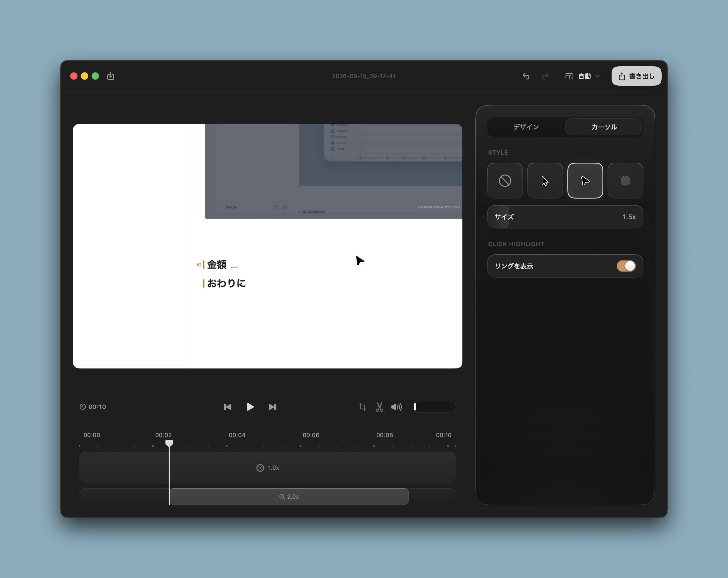Click the video preview canvas
This screenshot has height=578, width=728.
pos(267,246)
